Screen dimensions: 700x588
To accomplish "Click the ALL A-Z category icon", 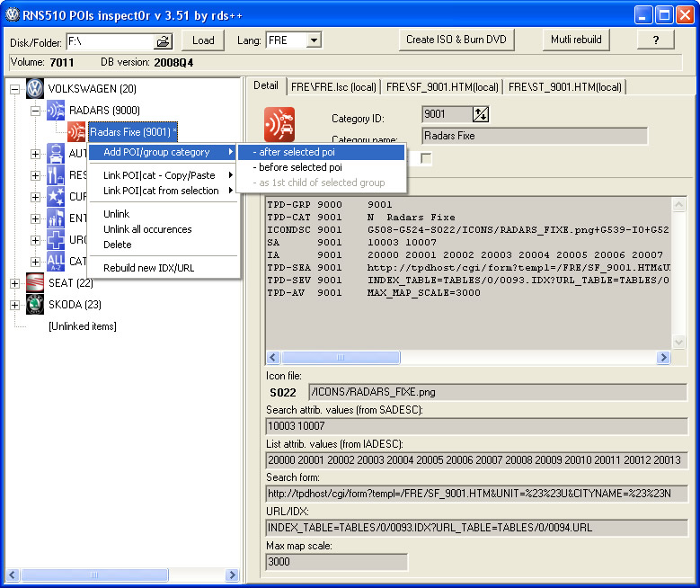I will click(x=56, y=262).
